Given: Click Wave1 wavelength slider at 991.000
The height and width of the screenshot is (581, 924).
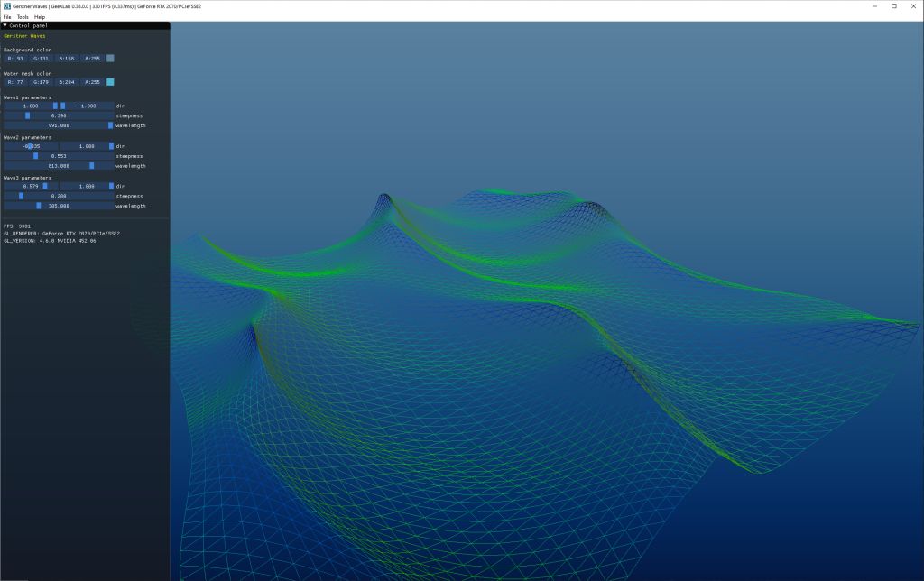Looking at the screenshot, I should coord(59,125).
